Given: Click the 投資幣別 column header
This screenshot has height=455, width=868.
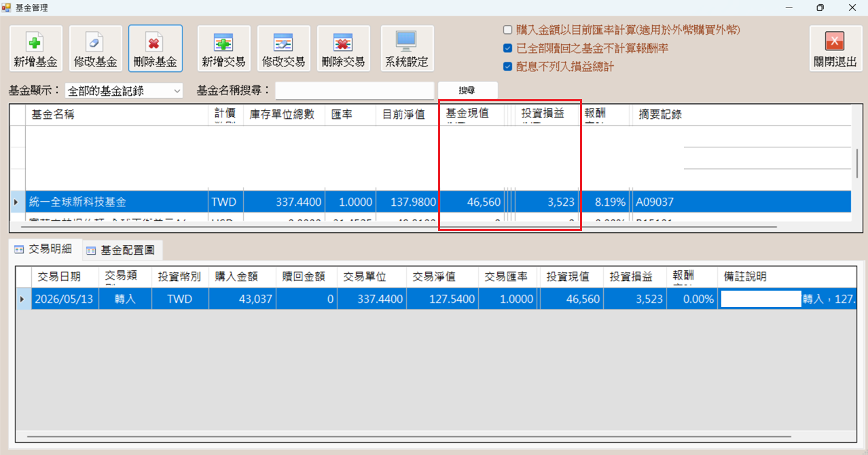Looking at the screenshot, I should point(179,276).
